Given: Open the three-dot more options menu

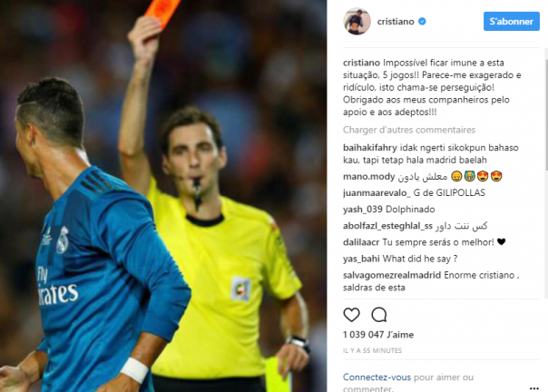Looking at the screenshot, I should pyautogui.click(x=533, y=388).
